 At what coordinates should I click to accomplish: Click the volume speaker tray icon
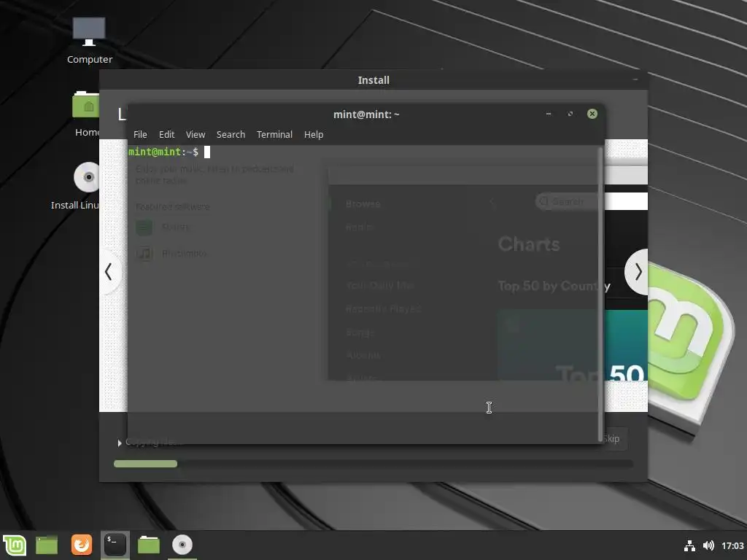point(708,545)
